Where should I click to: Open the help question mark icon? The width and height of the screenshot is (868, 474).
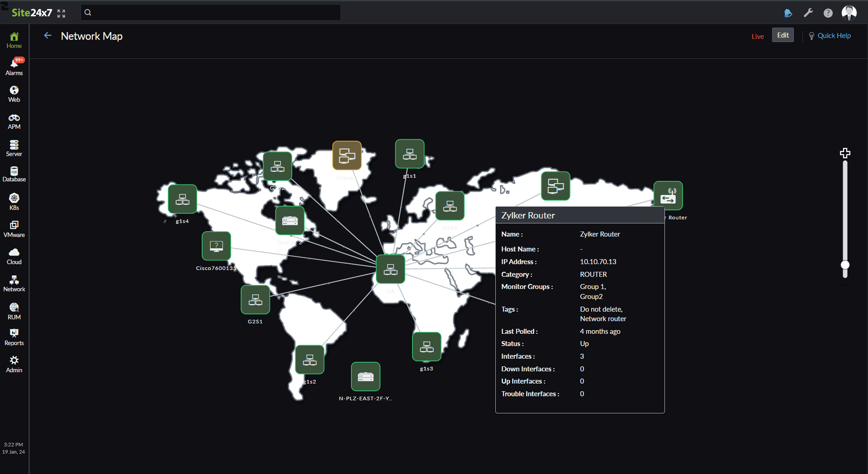pos(828,13)
